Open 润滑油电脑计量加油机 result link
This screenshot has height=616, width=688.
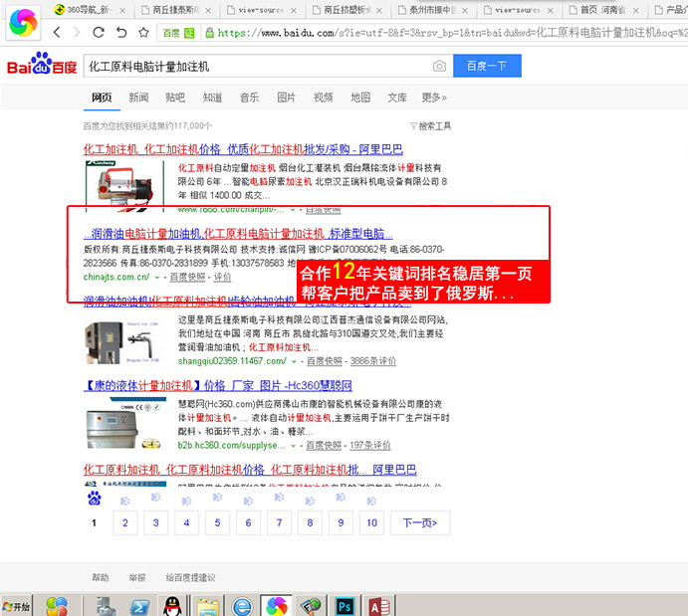point(238,234)
